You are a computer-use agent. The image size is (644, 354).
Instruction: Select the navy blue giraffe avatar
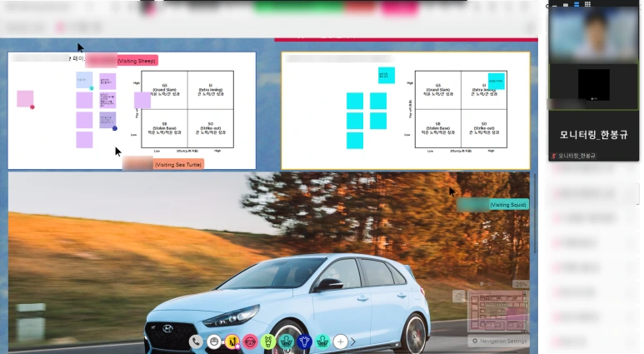coord(304,342)
